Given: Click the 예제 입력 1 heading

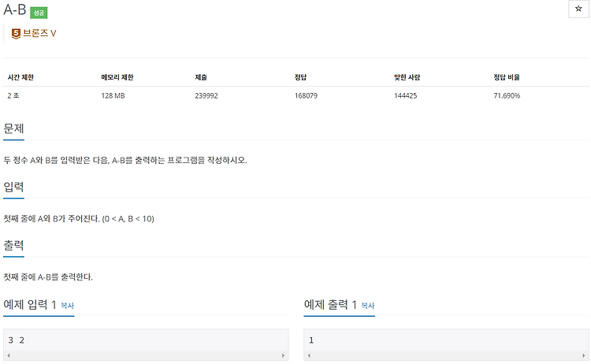Looking at the screenshot, I should 30,304.
